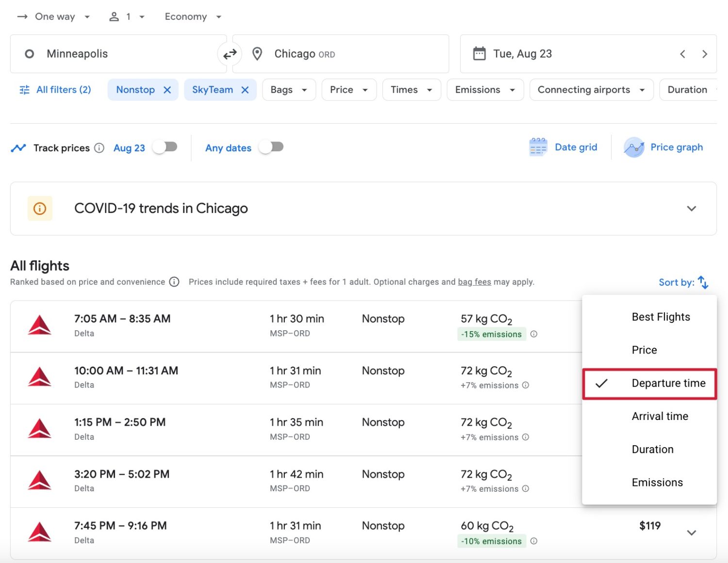Open the calendar icon in the date field
The image size is (728, 563).
pos(480,53)
